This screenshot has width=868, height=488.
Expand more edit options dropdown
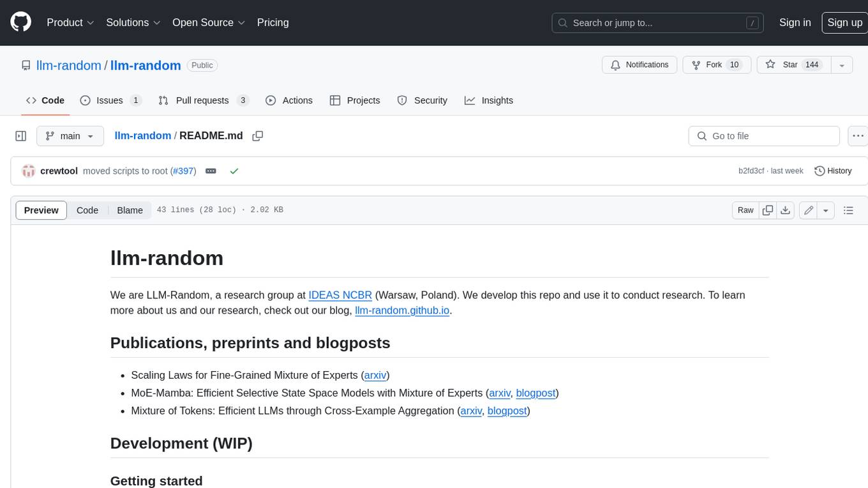pyautogui.click(x=826, y=210)
